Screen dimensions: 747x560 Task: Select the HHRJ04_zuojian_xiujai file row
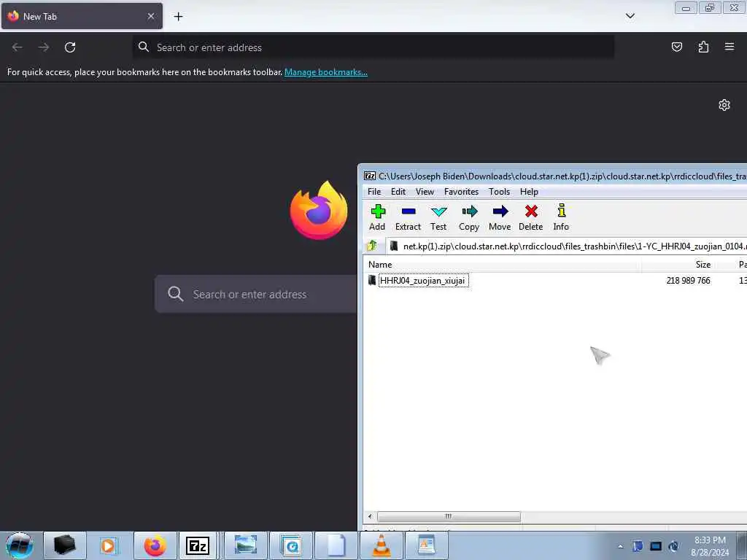555,281
